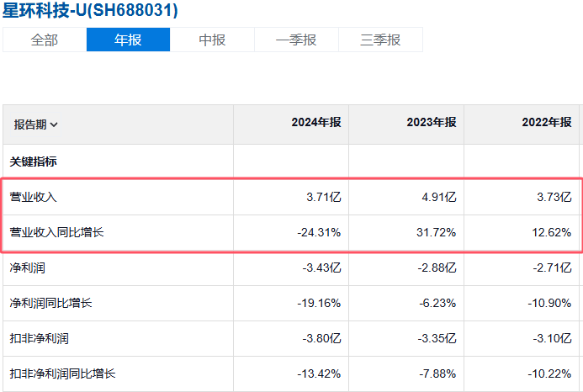The width and height of the screenshot is (583, 392).
Task: Select the -10.90% value
Action: click(549, 303)
